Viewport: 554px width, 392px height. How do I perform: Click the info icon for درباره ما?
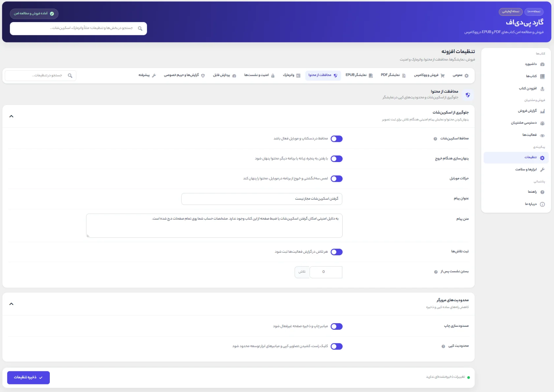pyautogui.click(x=542, y=204)
